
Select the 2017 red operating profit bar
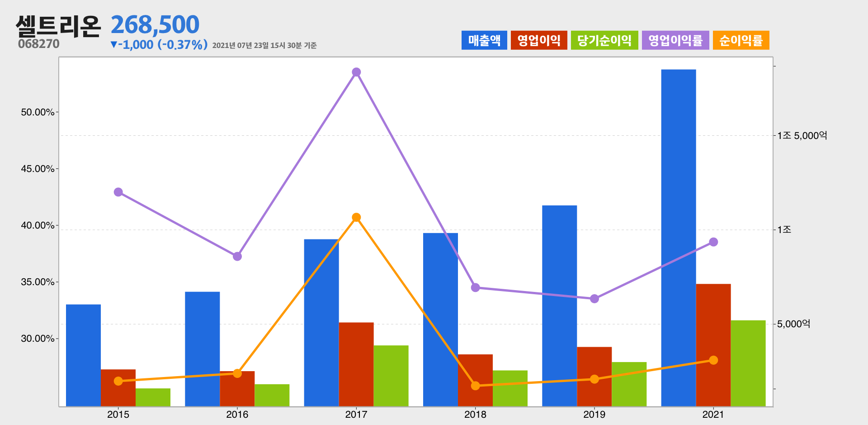tap(356, 364)
